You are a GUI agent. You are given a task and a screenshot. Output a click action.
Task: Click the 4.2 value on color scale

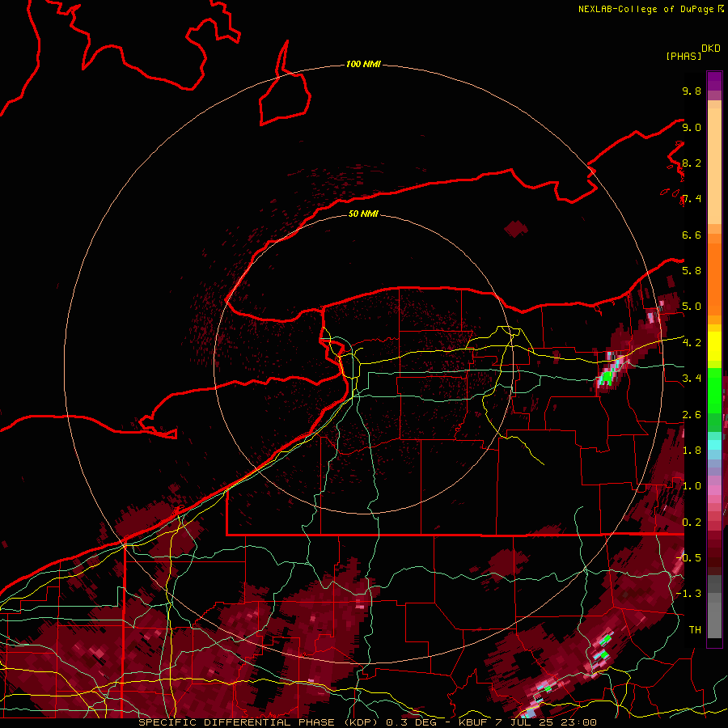pyautogui.click(x=692, y=343)
